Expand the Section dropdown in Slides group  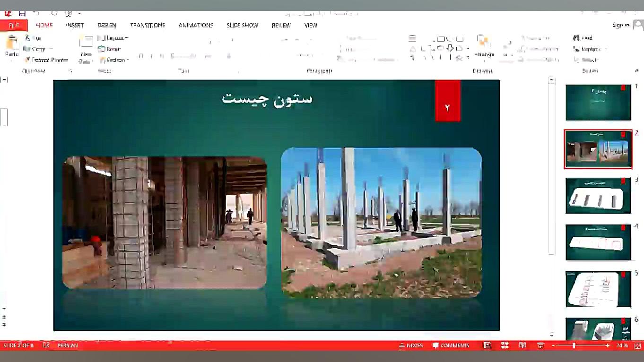pos(115,60)
